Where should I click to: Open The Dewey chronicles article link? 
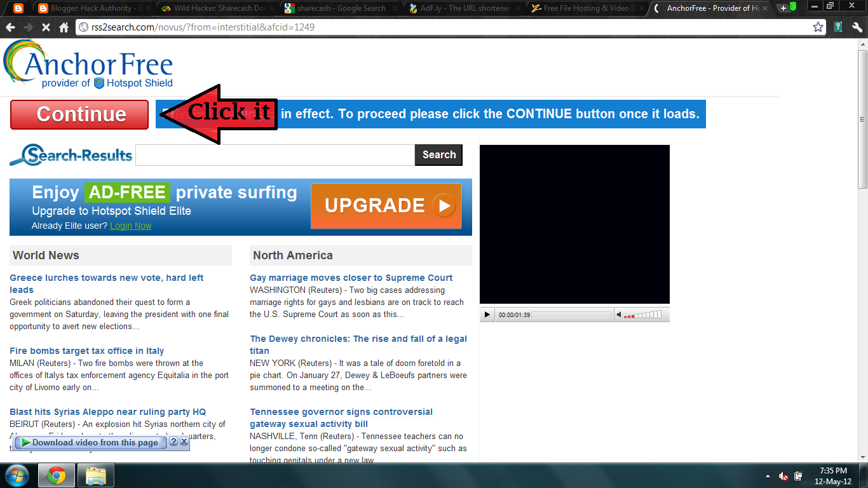point(358,345)
